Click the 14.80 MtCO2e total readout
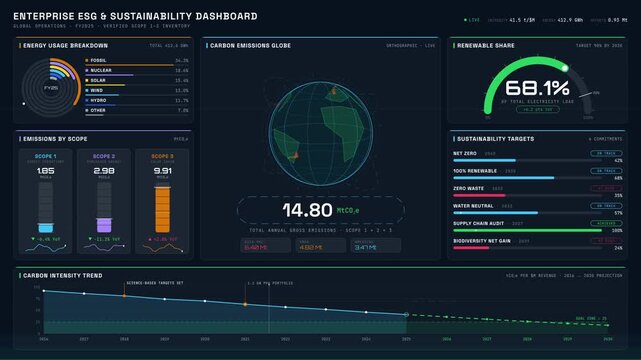The width and height of the screenshot is (641, 360). (x=321, y=210)
